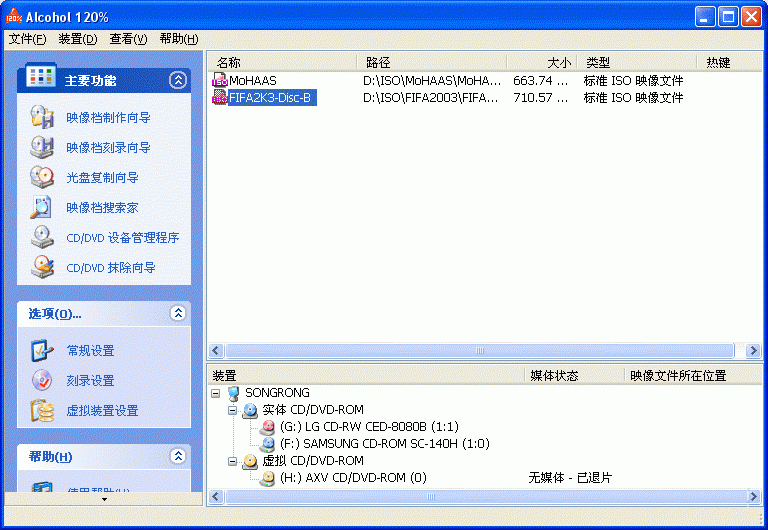Click the 映像档制作向导 wizard icon
Image resolution: width=768 pixels, height=530 pixels.
pos(42,117)
